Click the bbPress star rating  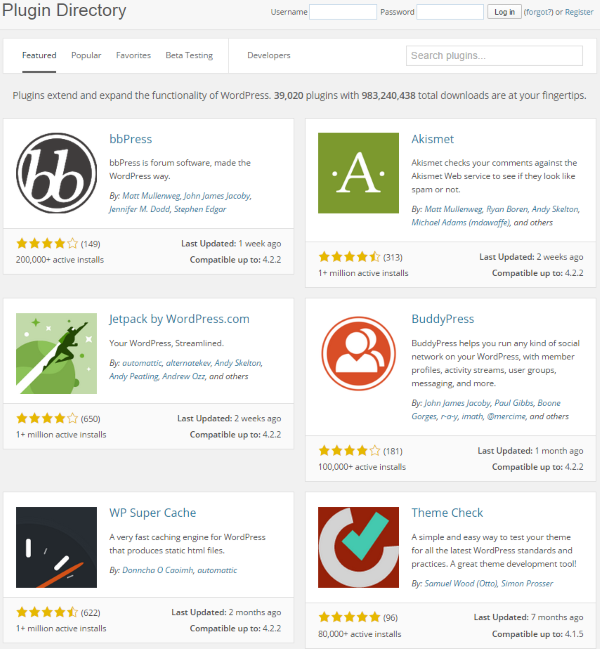(x=47, y=243)
